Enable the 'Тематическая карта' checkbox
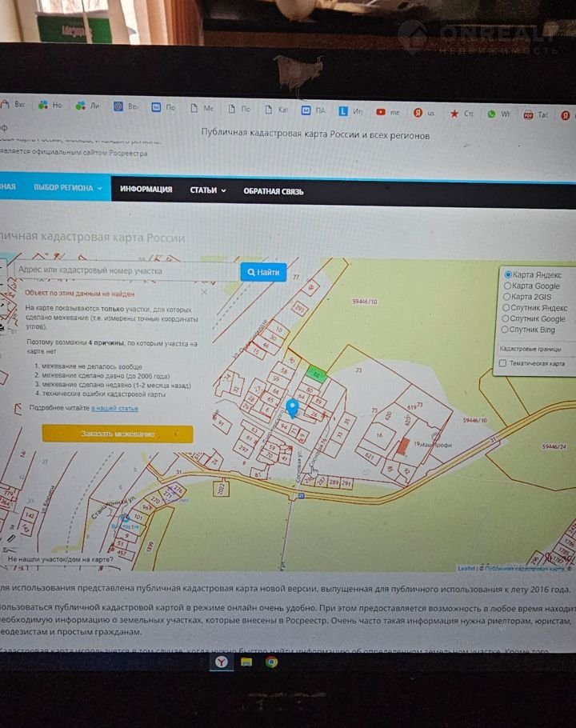This screenshot has height=728, width=576. pyautogui.click(x=502, y=363)
